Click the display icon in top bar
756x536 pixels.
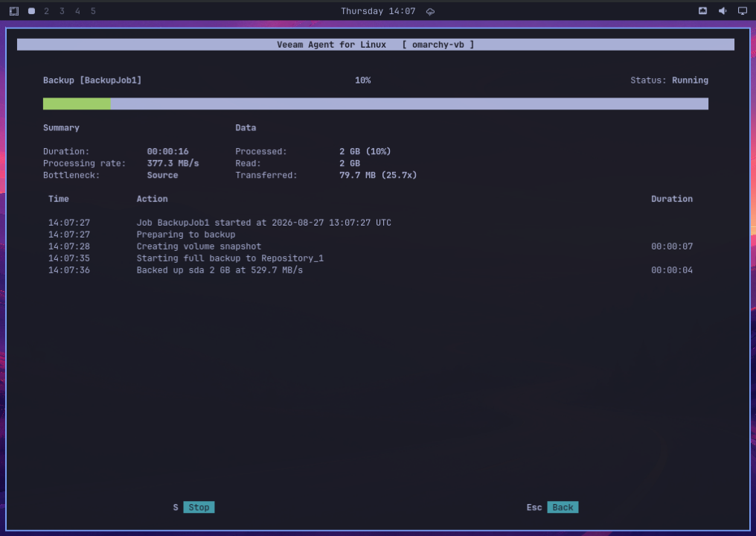[743, 10]
